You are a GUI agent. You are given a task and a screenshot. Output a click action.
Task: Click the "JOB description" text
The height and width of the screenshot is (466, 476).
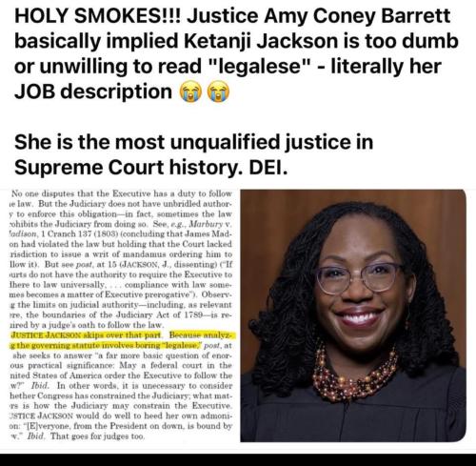point(93,91)
